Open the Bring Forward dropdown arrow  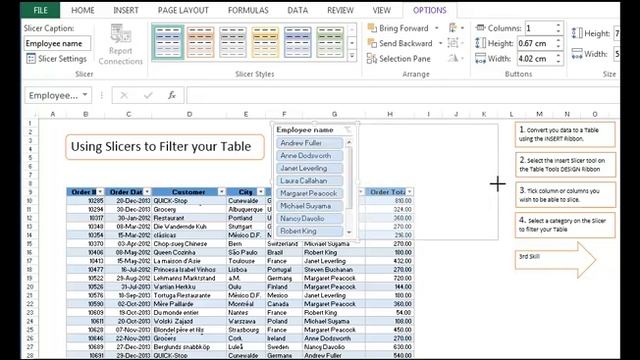tap(437, 28)
